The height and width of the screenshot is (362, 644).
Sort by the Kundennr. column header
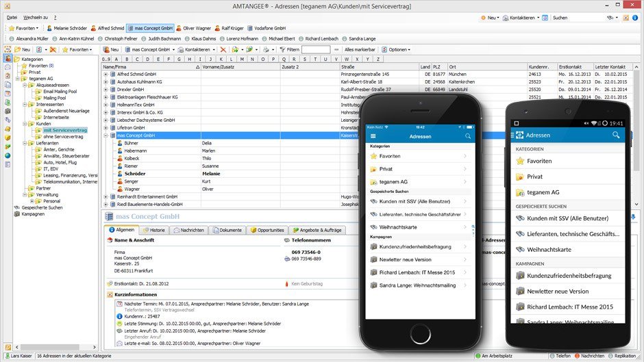[x=542, y=66]
